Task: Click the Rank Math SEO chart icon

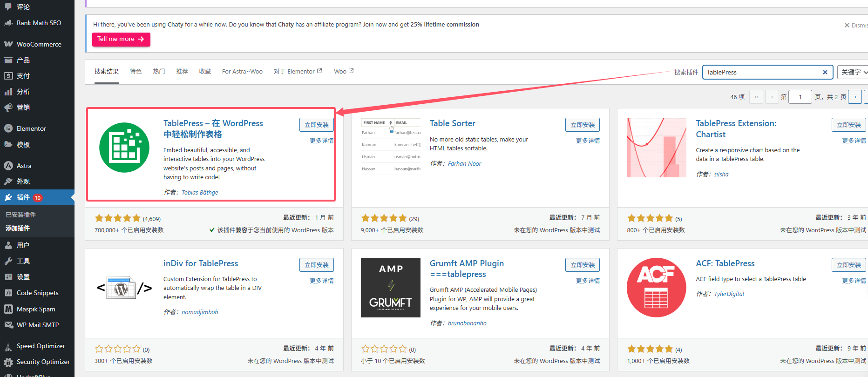Action: click(8, 23)
